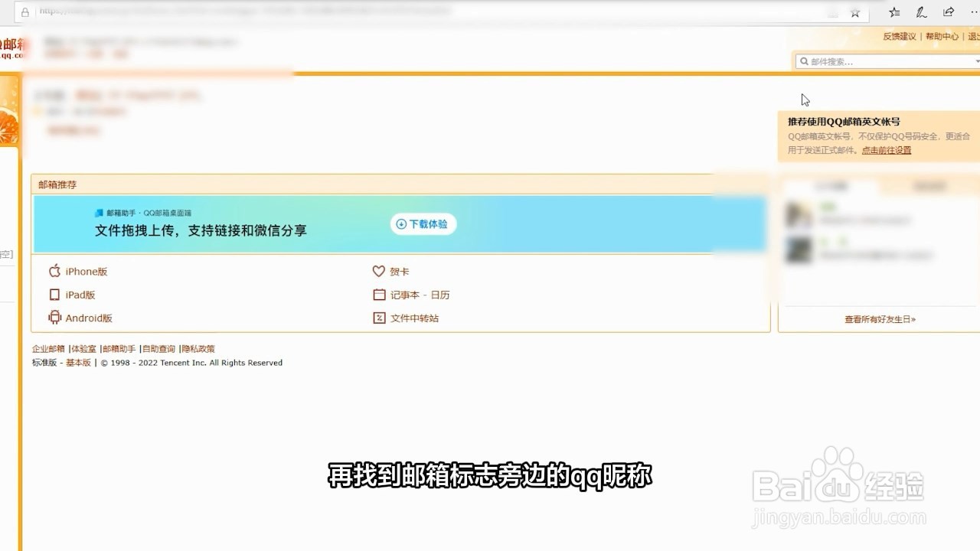
Task: Open the favorites list icon
Action: coord(894,12)
